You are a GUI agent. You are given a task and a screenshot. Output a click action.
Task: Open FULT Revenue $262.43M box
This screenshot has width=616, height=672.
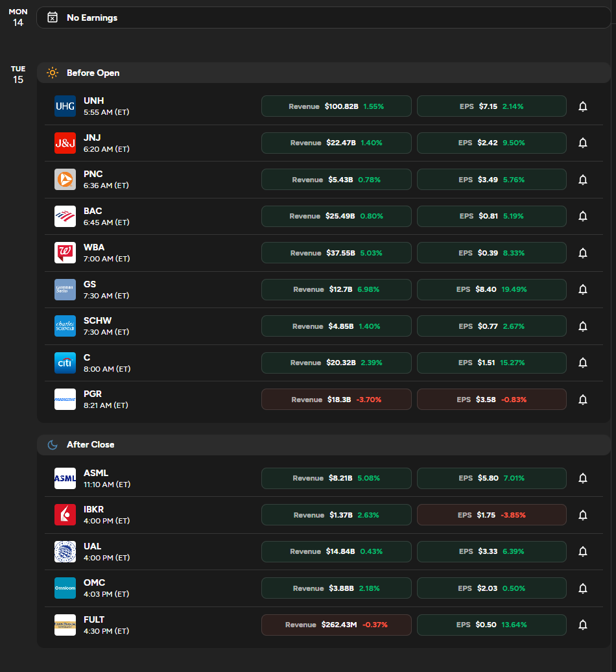(337, 625)
